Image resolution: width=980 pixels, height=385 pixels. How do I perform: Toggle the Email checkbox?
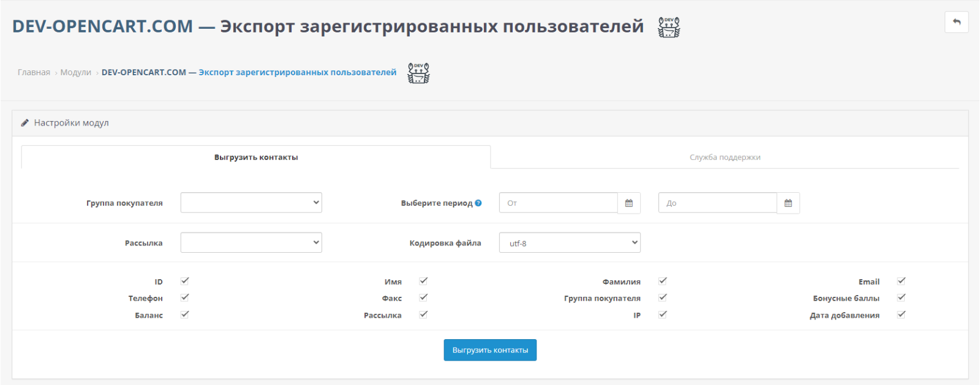(x=902, y=281)
